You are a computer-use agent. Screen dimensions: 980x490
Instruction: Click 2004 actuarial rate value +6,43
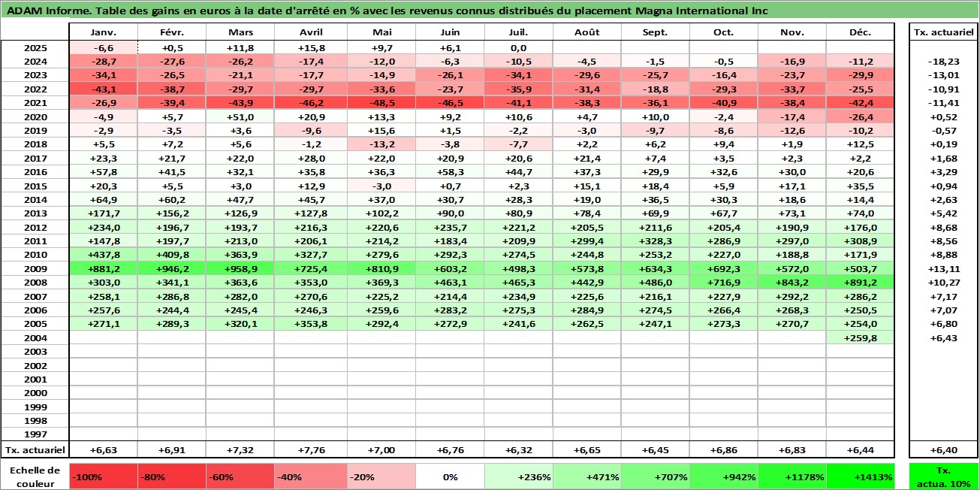943,338
